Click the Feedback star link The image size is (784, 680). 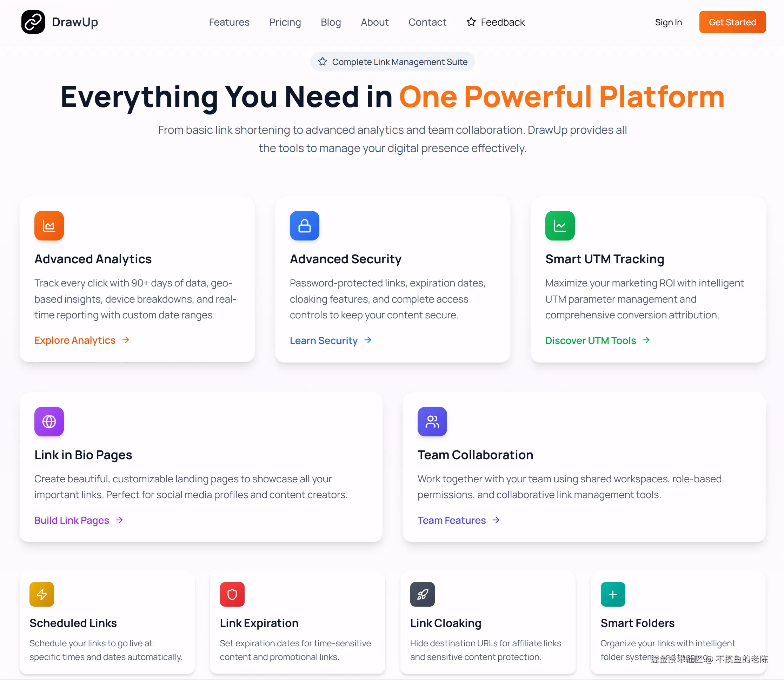coord(496,22)
